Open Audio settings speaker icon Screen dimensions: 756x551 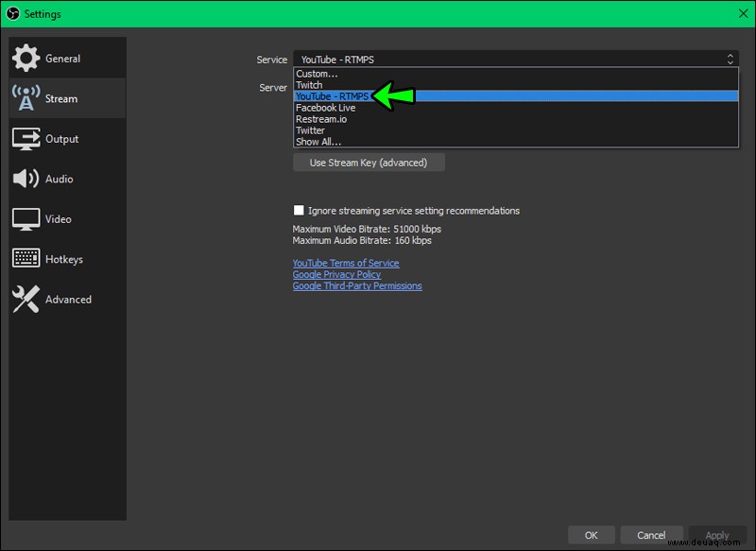[x=26, y=179]
